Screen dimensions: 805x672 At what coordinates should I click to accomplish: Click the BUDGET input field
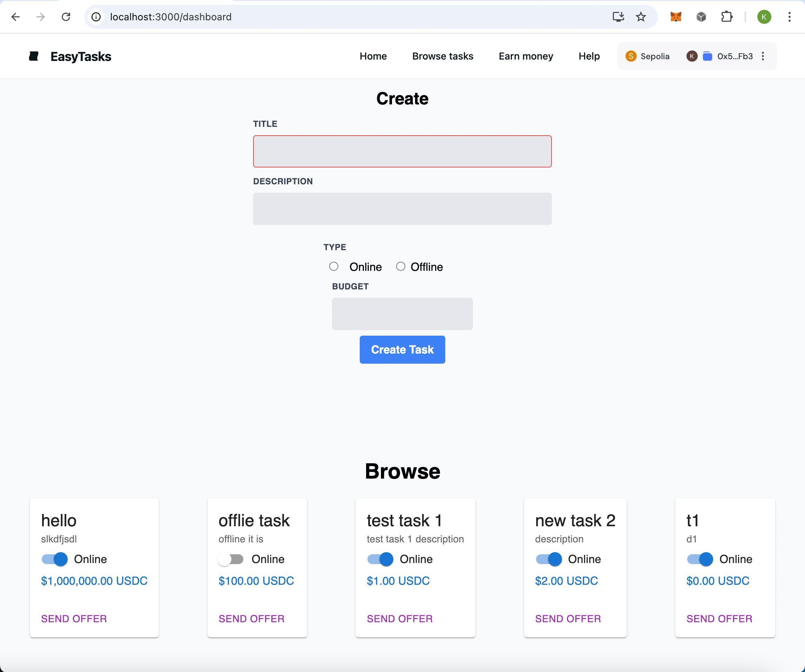click(402, 313)
